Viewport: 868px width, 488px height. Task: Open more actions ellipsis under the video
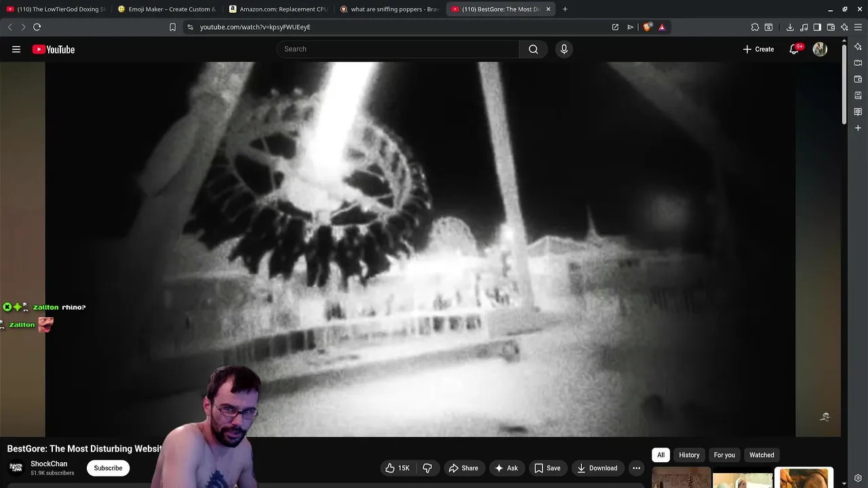click(x=636, y=468)
